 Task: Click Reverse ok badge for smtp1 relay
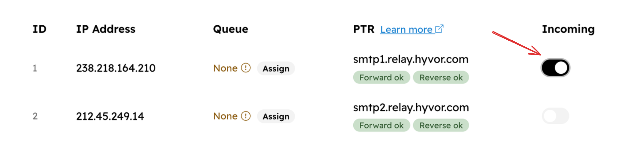coord(441,77)
